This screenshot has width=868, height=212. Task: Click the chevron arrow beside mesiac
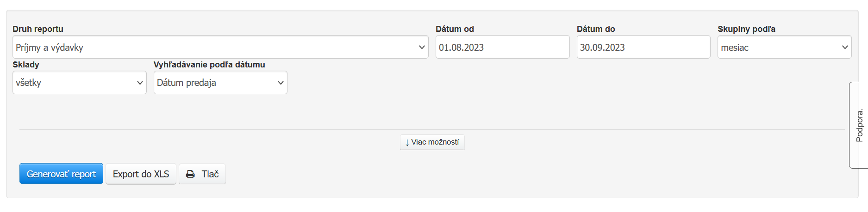tap(845, 47)
